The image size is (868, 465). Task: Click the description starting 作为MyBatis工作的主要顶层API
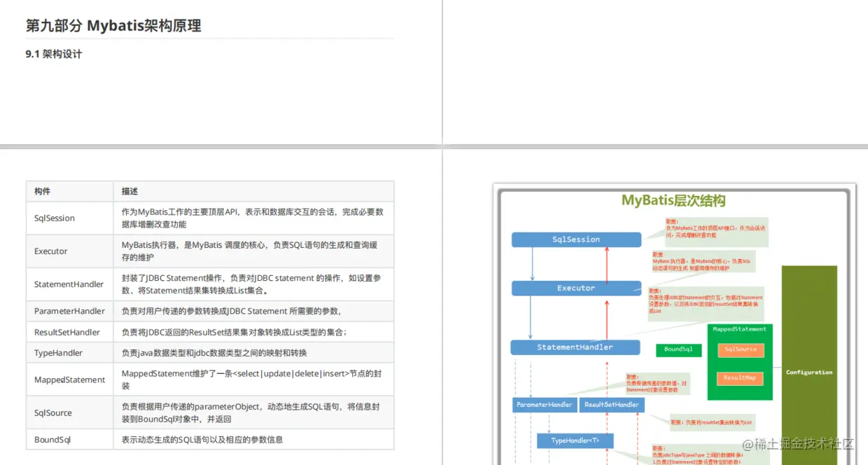253,218
